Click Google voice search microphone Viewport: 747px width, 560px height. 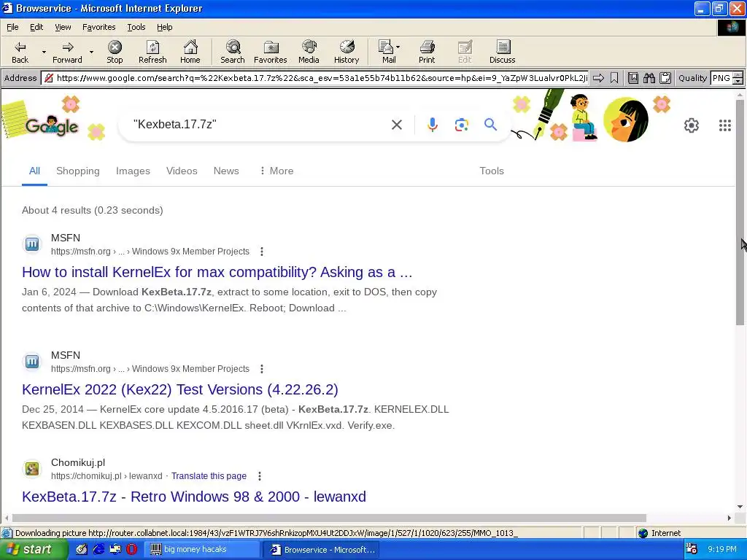point(432,125)
